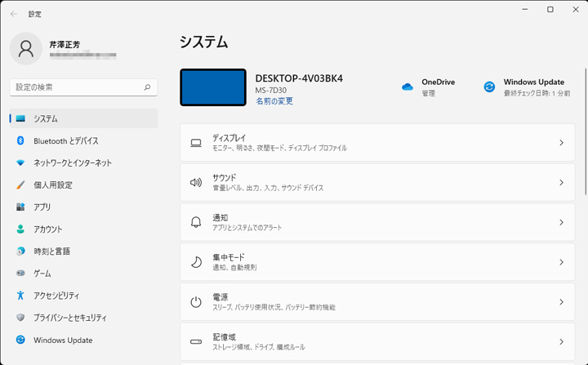Expand the 通知 row chevron
The height and width of the screenshot is (365, 588).
coord(561,222)
